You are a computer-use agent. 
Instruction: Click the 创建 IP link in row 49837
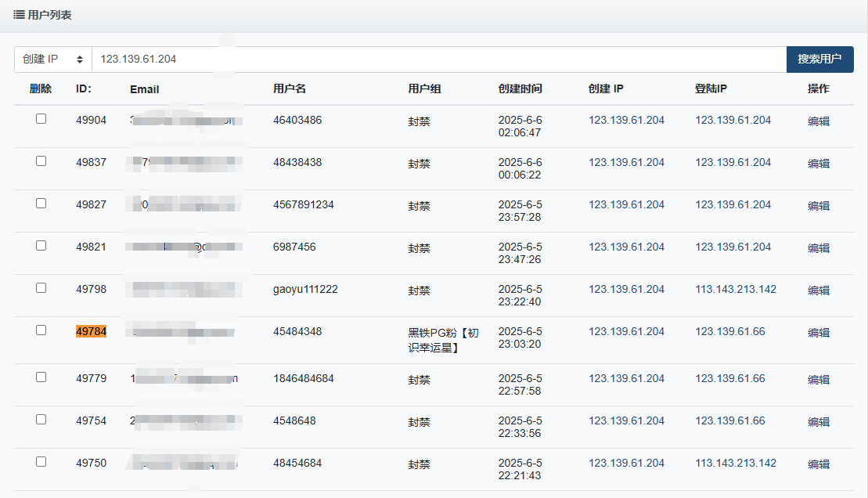(626, 162)
